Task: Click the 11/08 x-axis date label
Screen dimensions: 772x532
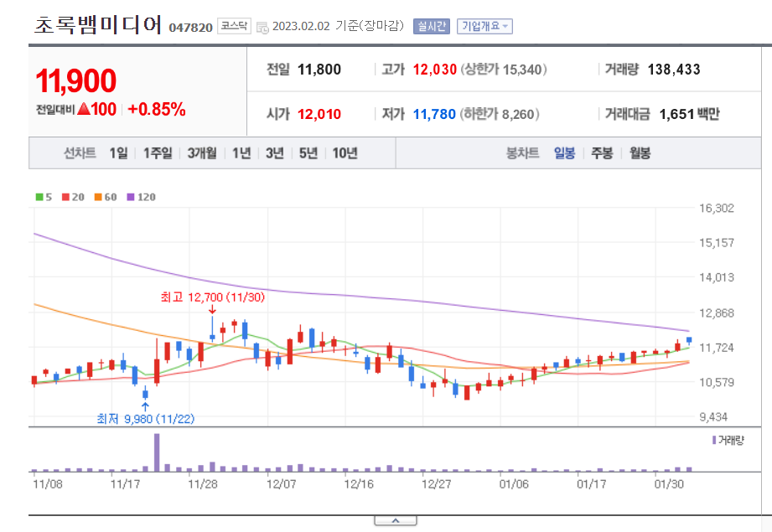Action: tap(48, 484)
